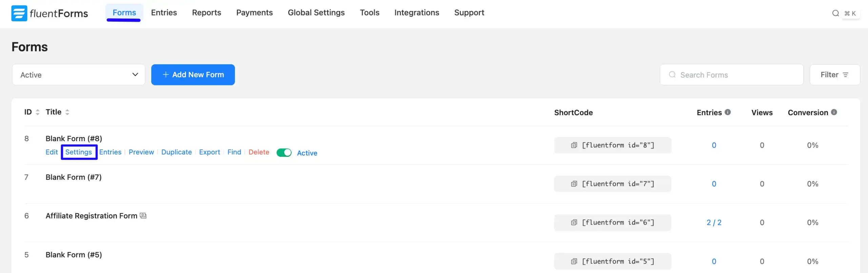
Task: Open the Global Settings tab
Action: coord(316,13)
